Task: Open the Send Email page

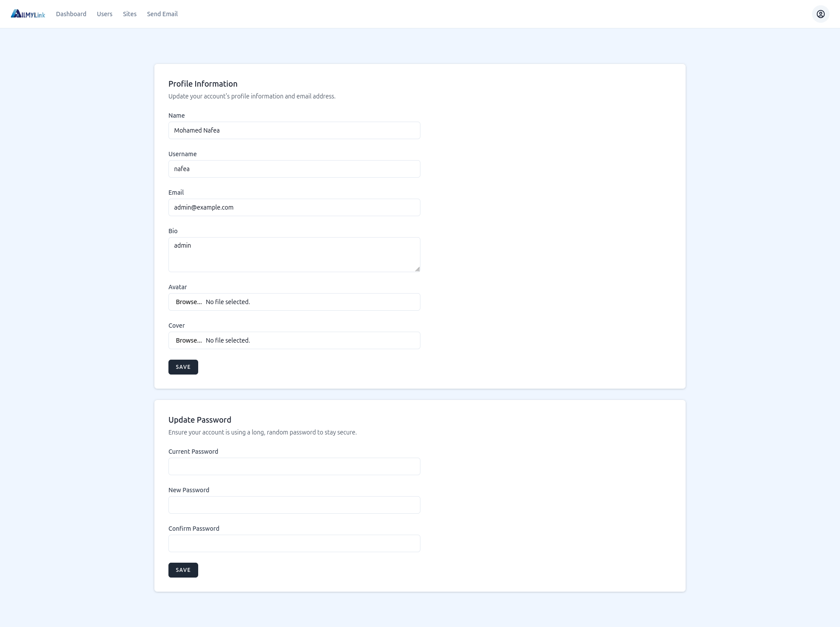Action: pos(162,14)
